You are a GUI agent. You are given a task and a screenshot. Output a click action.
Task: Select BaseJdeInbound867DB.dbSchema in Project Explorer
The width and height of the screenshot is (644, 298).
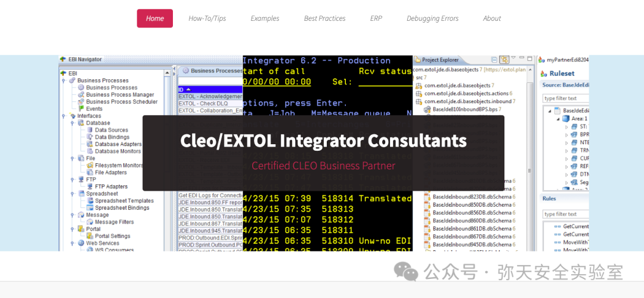click(472, 237)
